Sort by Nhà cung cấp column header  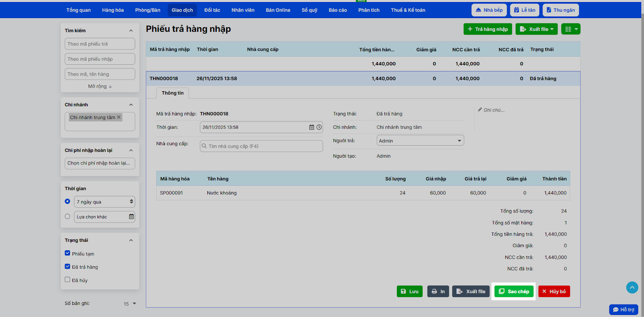(x=263, y=49)
